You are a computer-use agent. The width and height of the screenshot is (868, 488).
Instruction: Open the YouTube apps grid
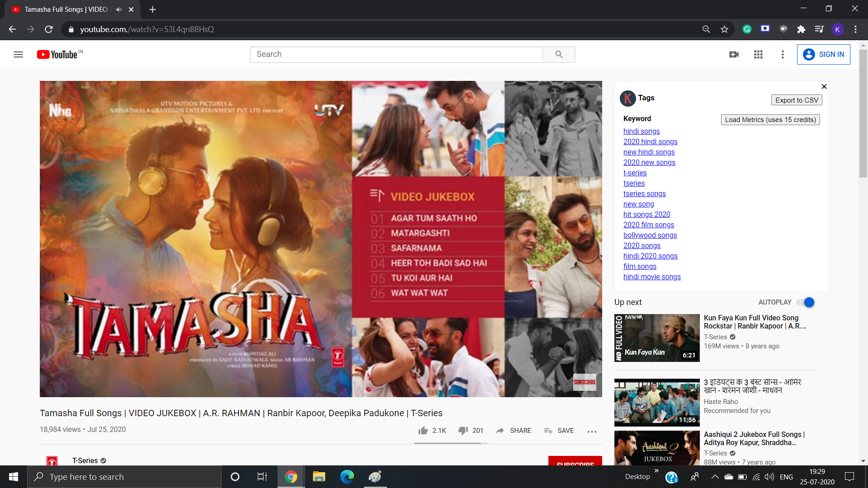coord(758,54)
